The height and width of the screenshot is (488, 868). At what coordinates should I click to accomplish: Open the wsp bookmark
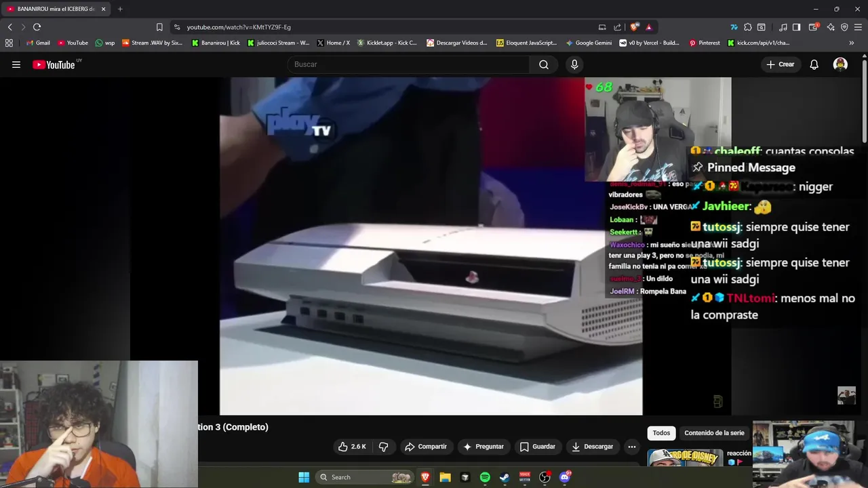click(105, 43)
